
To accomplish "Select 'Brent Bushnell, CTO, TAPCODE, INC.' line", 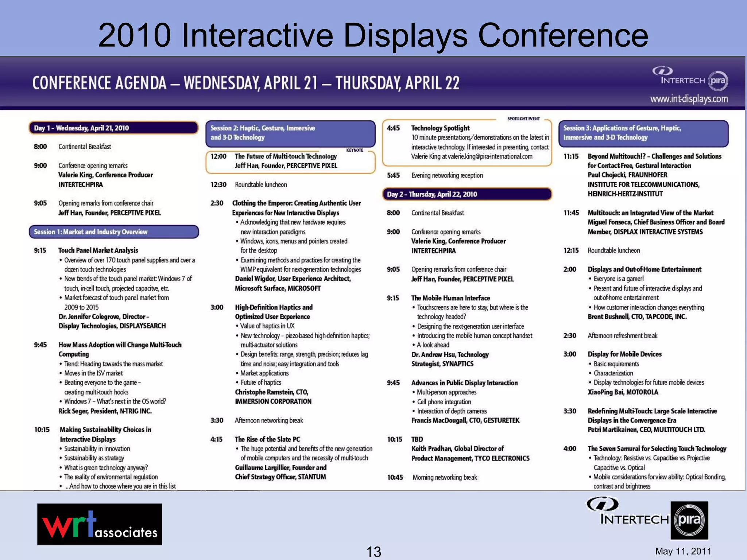I will pyautogui.click(x=637, y=317).
